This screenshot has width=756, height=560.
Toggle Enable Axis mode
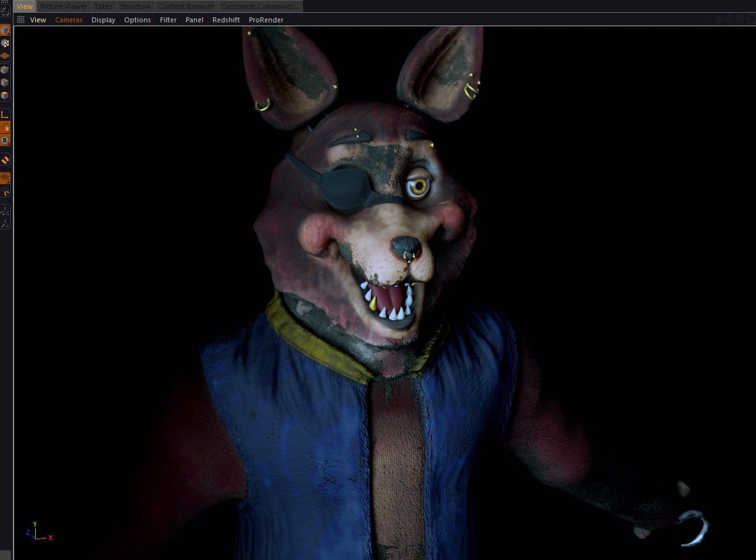(5, 114)
